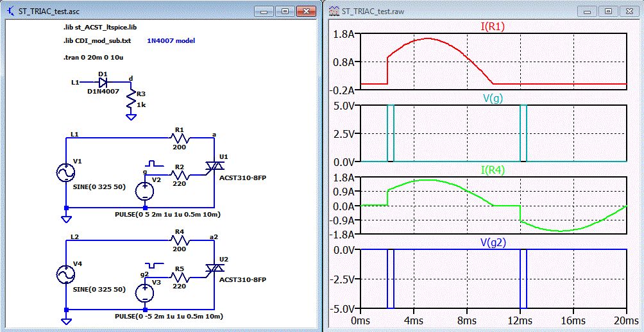644x332 pixels.
Task: Select the V3 negative pulse source
Action: pos(145,292)
